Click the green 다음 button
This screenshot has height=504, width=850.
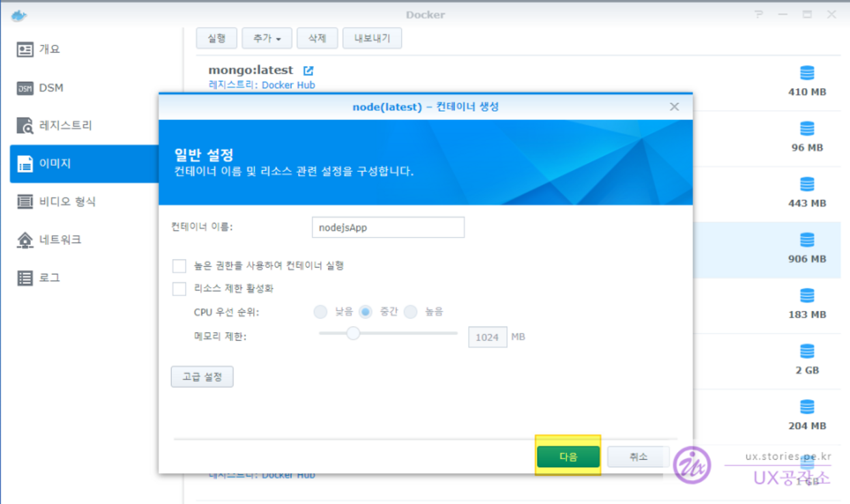click(x=568, y=457)
